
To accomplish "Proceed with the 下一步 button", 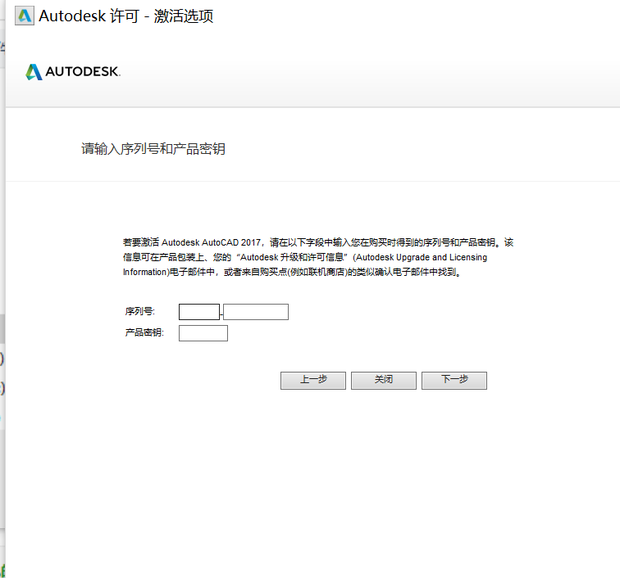I will pos(454,380).
